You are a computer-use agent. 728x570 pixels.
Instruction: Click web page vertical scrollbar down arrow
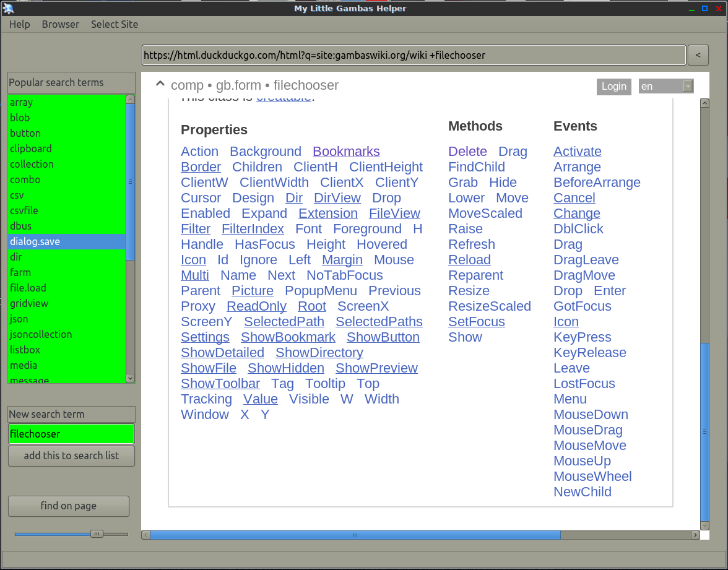coord(704,525)
